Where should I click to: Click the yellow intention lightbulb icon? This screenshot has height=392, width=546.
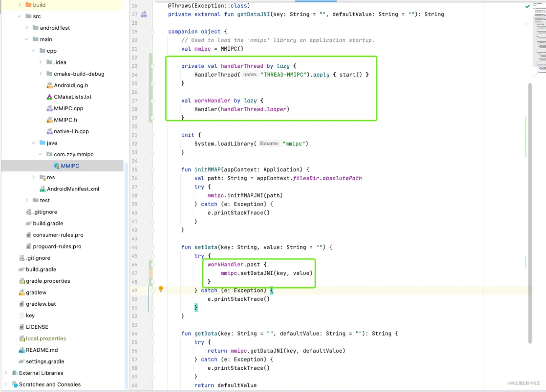point(160,289)
